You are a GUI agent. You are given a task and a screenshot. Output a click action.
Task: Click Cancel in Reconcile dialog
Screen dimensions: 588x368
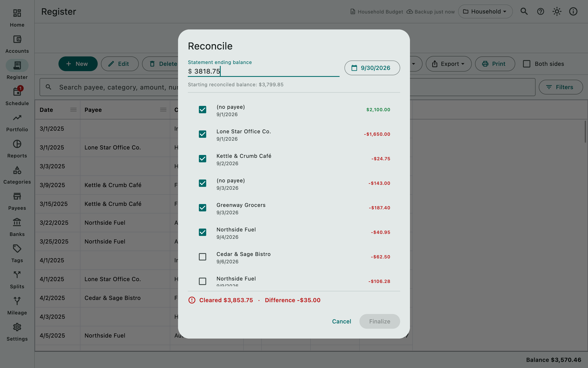point(341,322)
